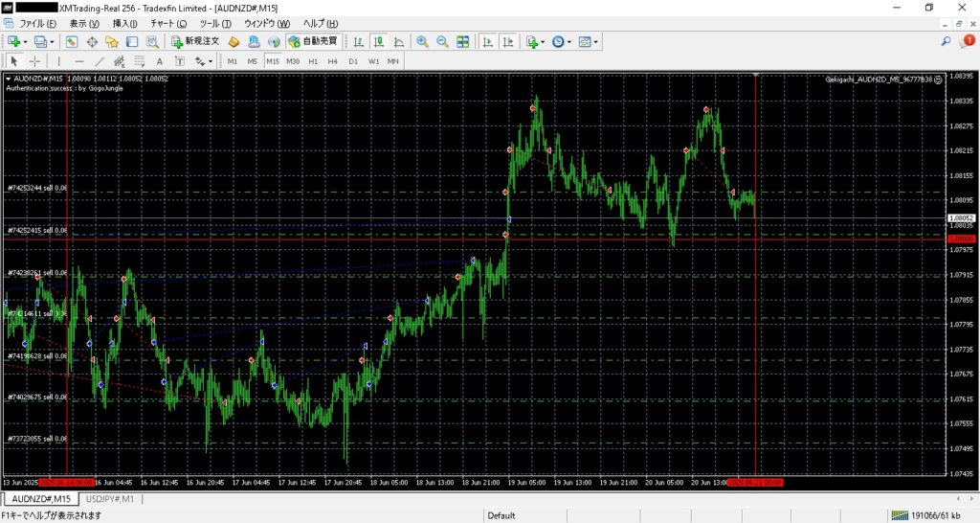Image resolution: width=980 pixels, height=523 pixels.
Task: Expand the periodicity clock dropdown
Action: pos(561,42)
